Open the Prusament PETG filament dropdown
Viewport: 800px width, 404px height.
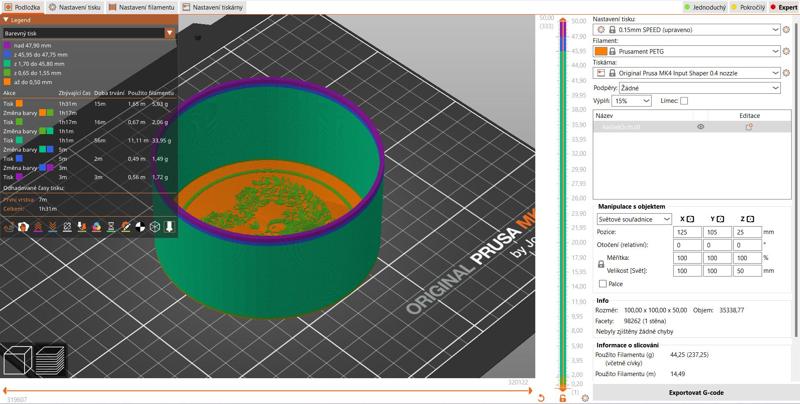(x=686, y=52)
